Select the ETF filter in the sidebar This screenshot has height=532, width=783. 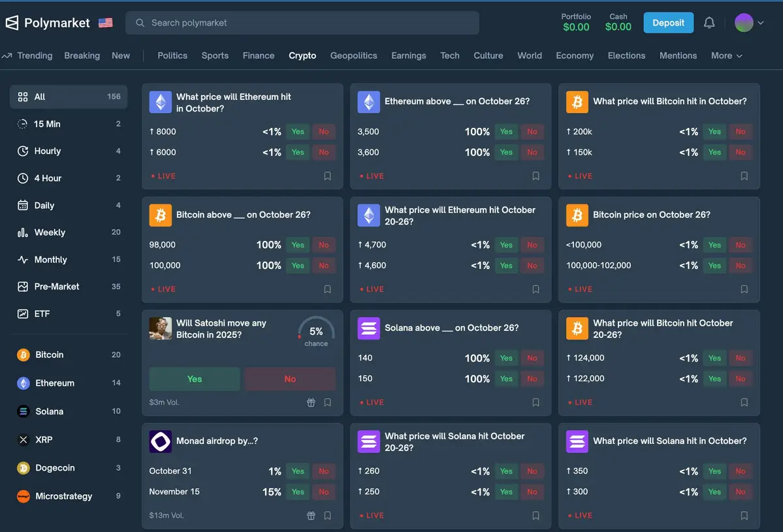click(x=42, y=314)
